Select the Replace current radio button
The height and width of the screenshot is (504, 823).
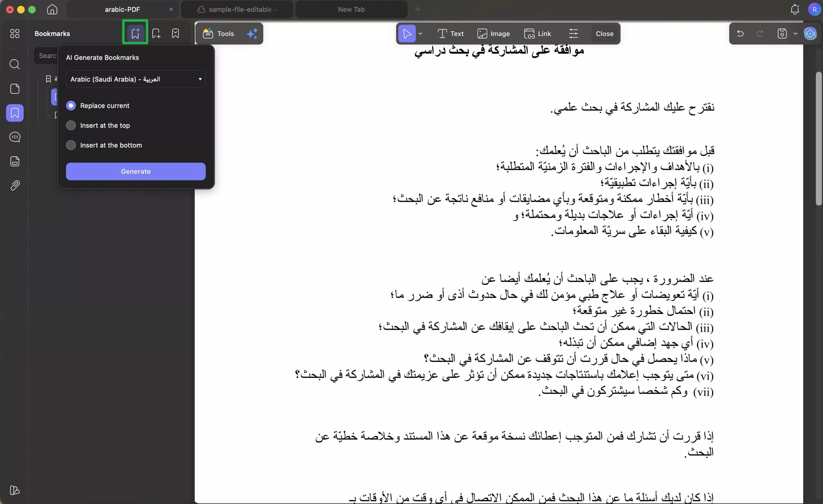[71, 105]
